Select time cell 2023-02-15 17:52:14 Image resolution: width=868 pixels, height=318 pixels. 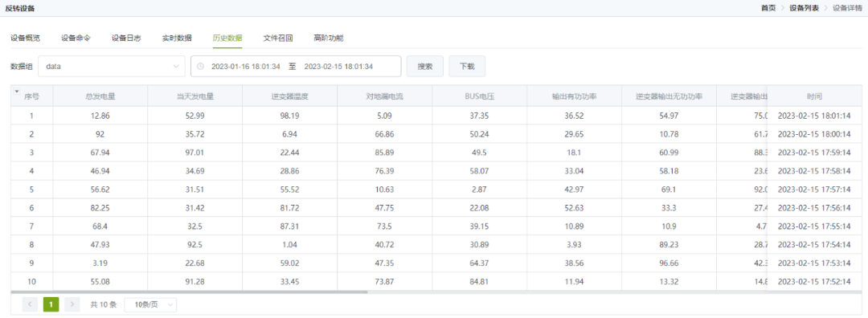[814, 282]
